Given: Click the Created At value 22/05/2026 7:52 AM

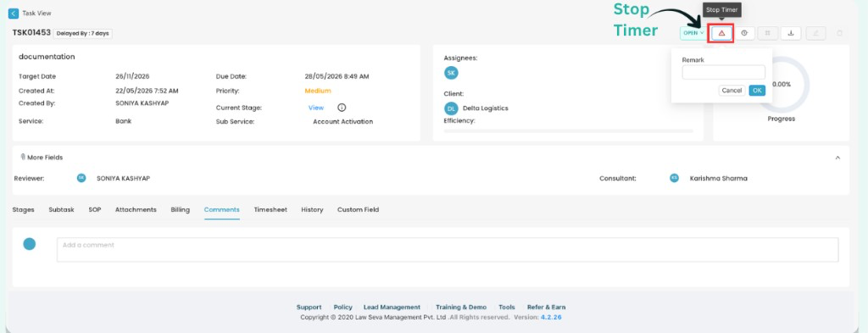Looking at the screenshot, I should click(x=147, y=91).
